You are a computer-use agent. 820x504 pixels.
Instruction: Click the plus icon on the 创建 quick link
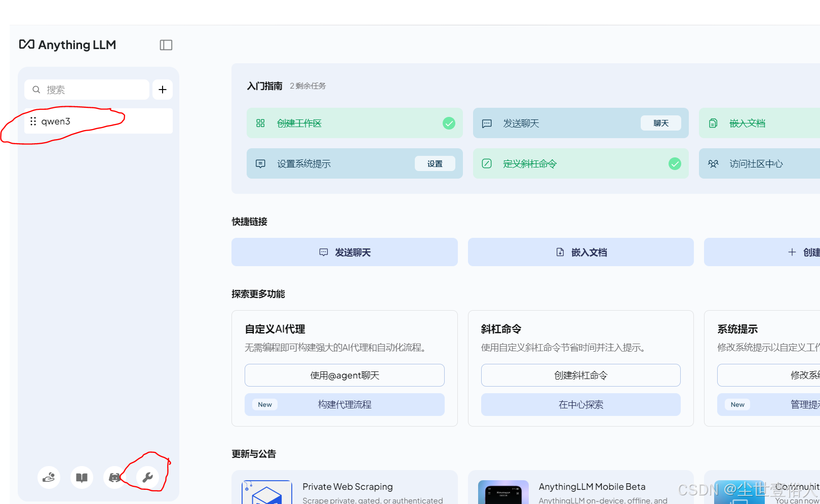coord(792,252)
